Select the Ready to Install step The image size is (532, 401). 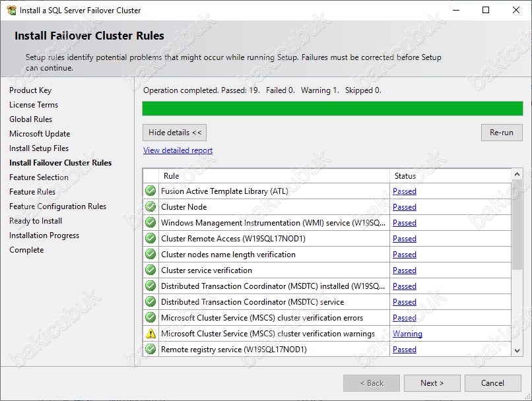(36, 221)
